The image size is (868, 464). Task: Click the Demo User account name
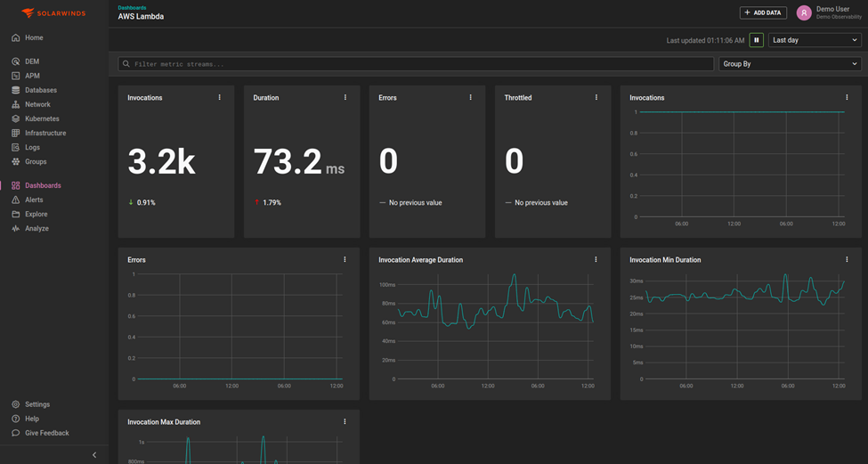tap(832, 10)
